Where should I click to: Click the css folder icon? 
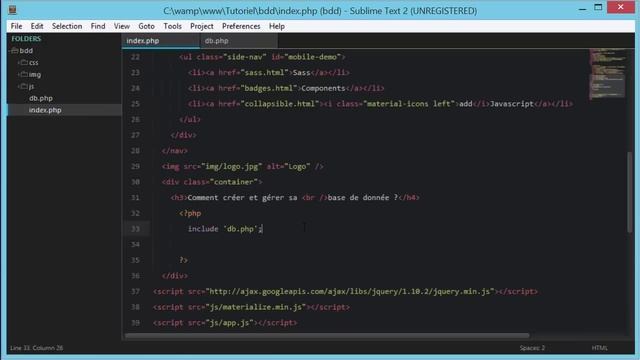tap(24, 62)
